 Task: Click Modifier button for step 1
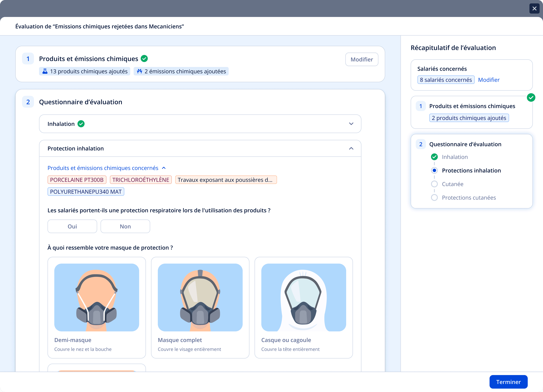[362, 59]
